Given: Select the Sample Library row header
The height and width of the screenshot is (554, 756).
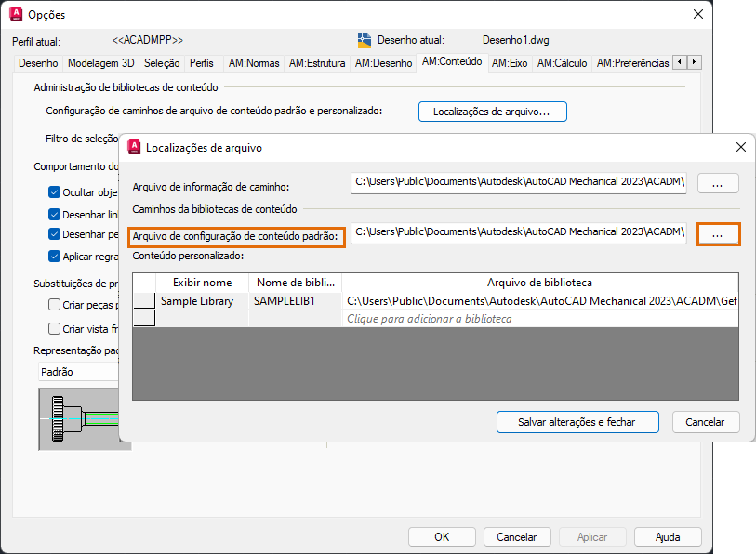Looking at the screenshot, I should click(x=144, y=301).
